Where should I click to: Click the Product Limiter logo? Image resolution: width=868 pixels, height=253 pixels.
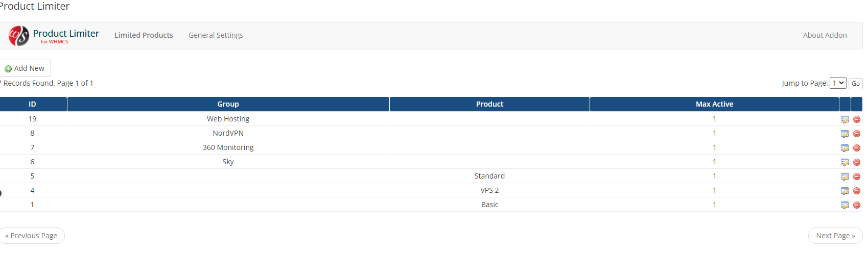[54, 36]
